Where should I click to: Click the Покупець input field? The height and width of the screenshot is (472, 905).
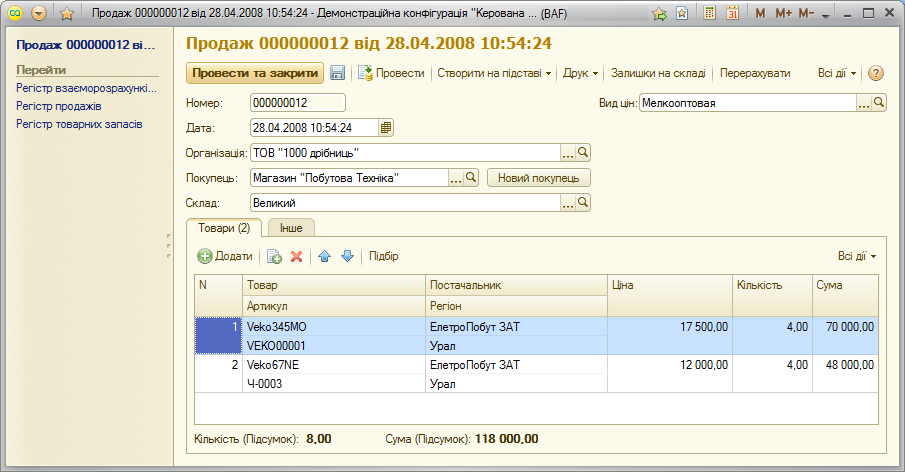click(x=349, y=178)
